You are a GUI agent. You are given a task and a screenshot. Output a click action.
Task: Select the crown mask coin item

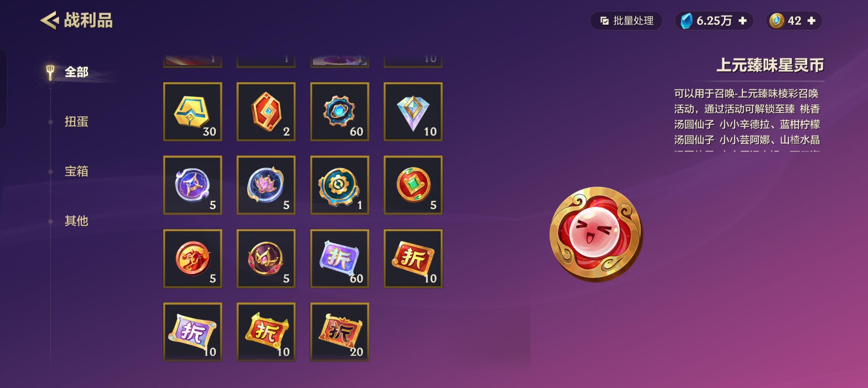[x=266, y=258]
